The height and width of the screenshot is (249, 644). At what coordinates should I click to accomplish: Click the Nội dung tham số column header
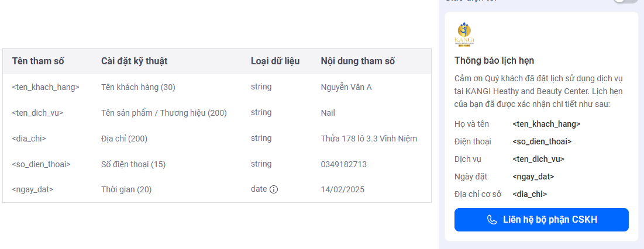pyautogui.click(x=358, y=61)
